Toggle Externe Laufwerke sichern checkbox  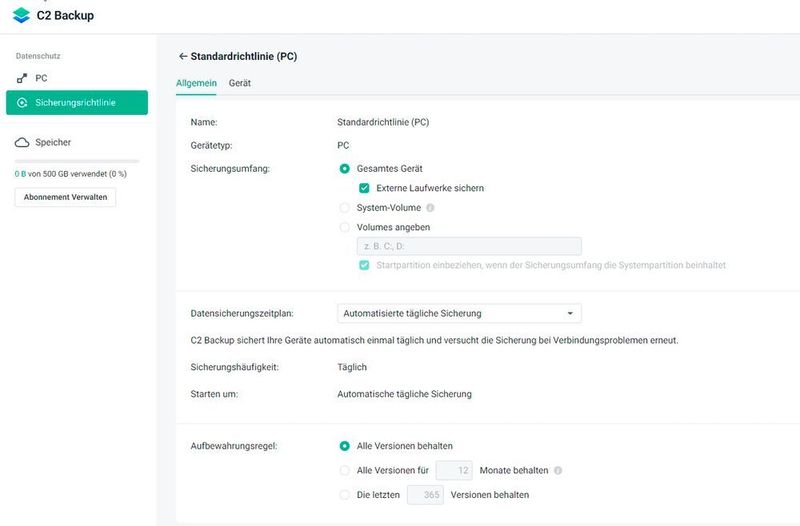365,188
